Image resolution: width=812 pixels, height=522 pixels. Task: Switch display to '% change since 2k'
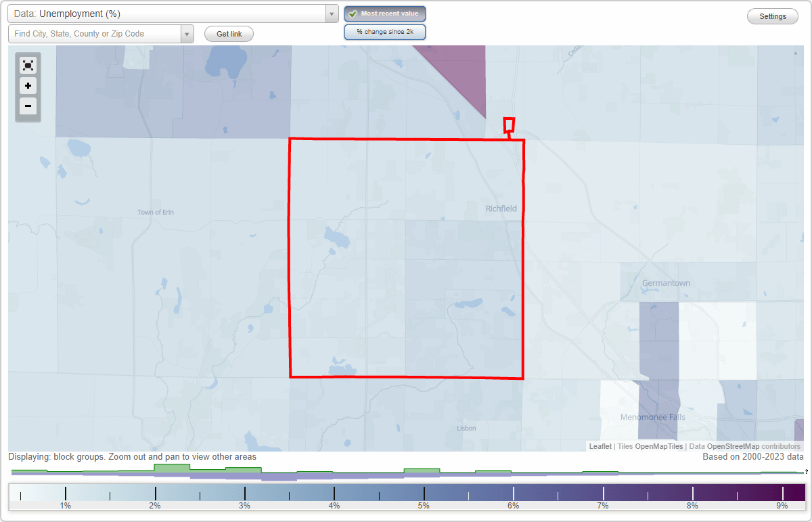coord(384,31)
